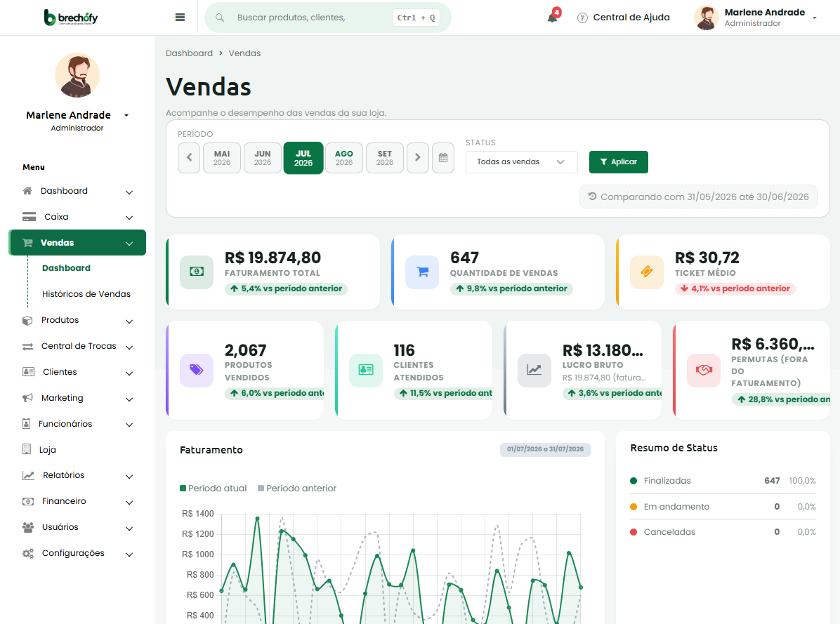Open the Todas as vendas status dropdown

pyautogui.click(x=521, y=162)
